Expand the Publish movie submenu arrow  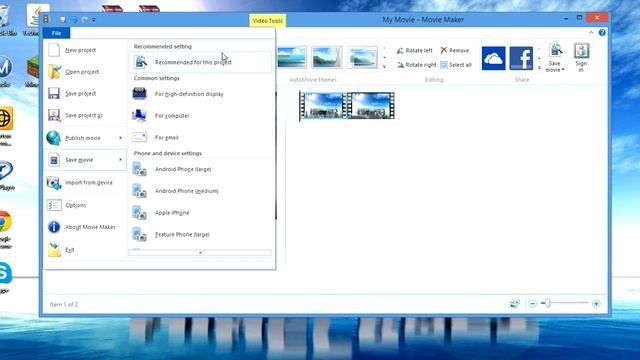120,138
